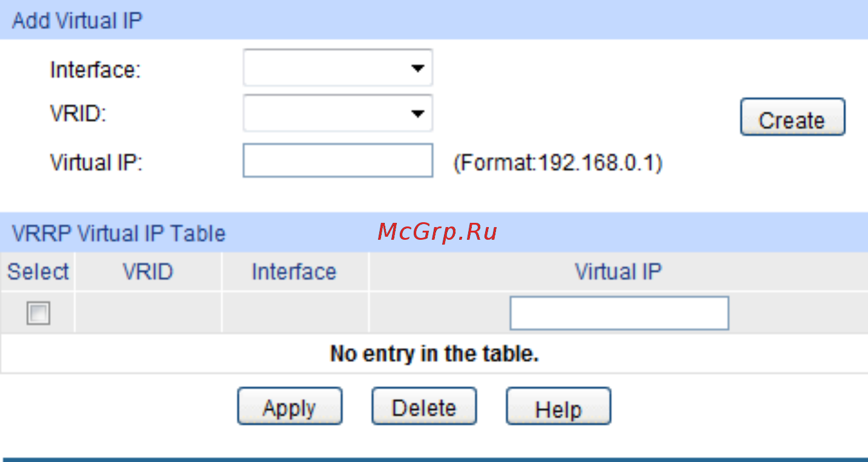Click the Virtual IP column header
Image resolution: width=868 pixels, height=462 pixels.
coord(618,272)
